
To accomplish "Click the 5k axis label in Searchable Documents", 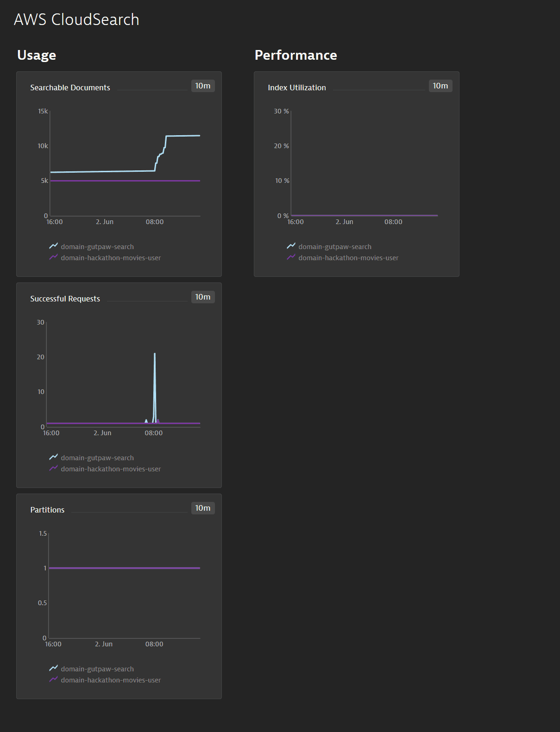I will [x=44, y=181].
